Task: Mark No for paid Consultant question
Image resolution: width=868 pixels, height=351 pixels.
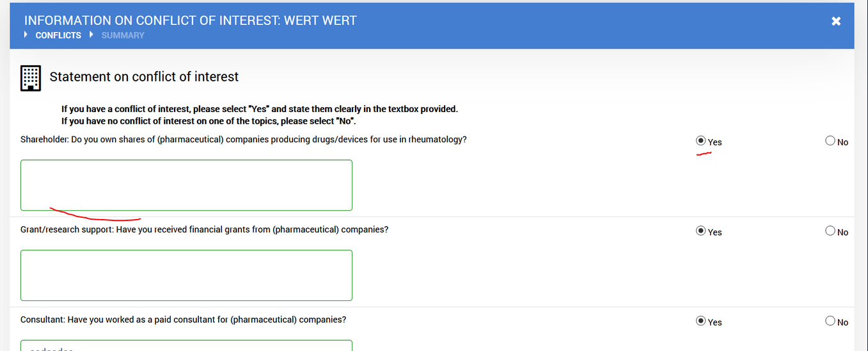Action: (x=830, y=321)
